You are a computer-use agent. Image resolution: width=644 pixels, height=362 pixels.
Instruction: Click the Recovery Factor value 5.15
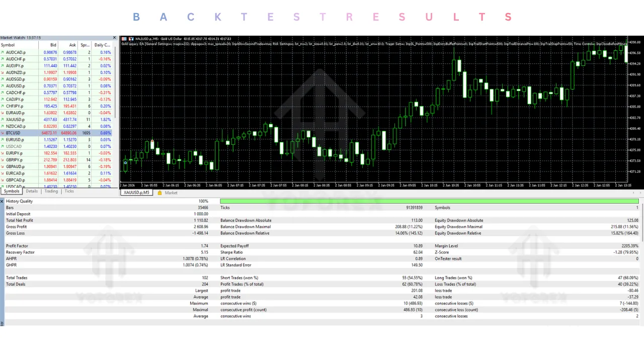coord(204,252)
